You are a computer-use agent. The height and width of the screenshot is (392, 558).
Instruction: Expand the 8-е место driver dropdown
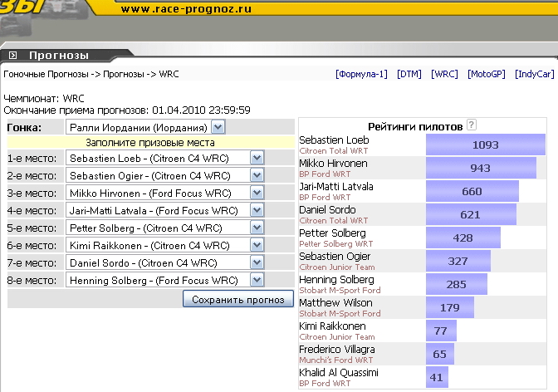[x=165, y=280]
